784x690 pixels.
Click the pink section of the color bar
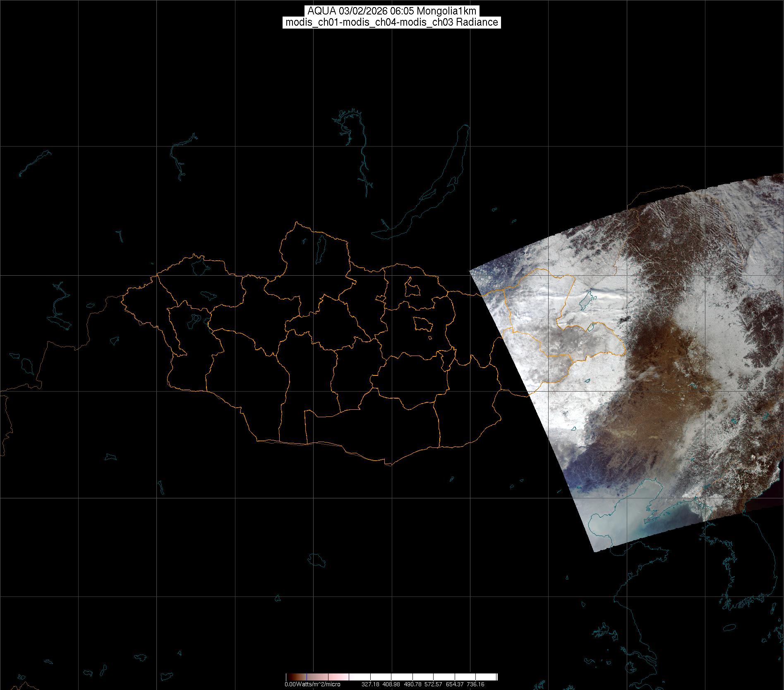[x=339, y=677]
